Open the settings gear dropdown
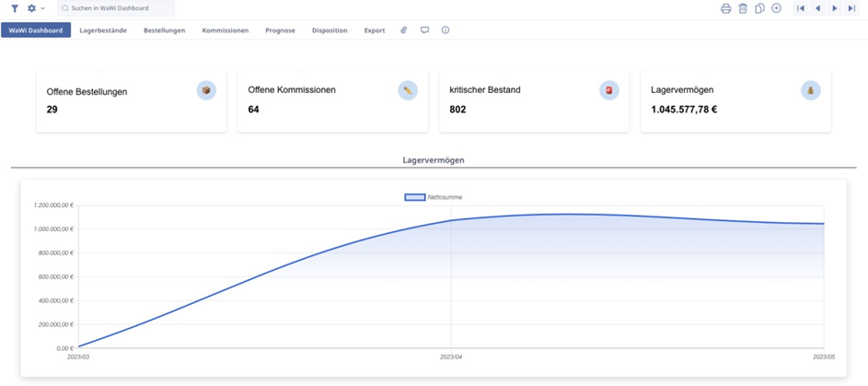 coord(35,8)
